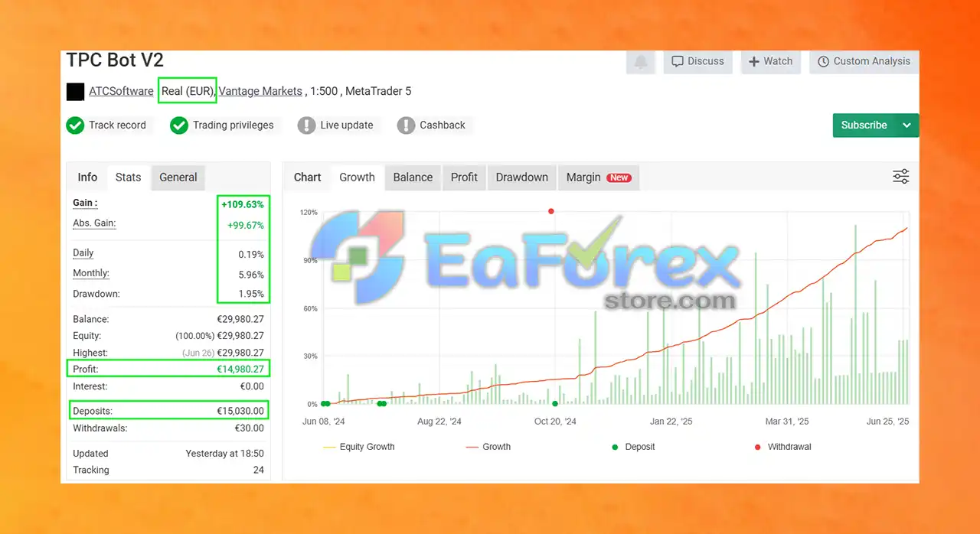Click the exclamation icon for Live update

[x=306, y=125]
